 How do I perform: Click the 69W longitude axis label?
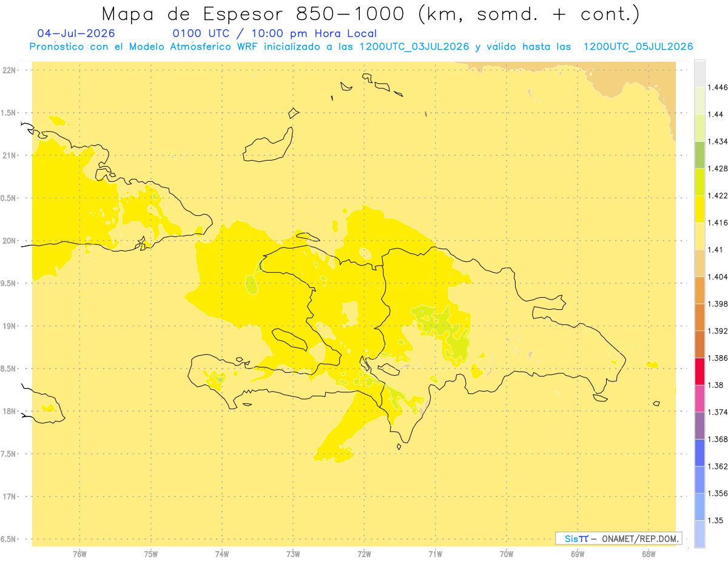coord(578,554)
